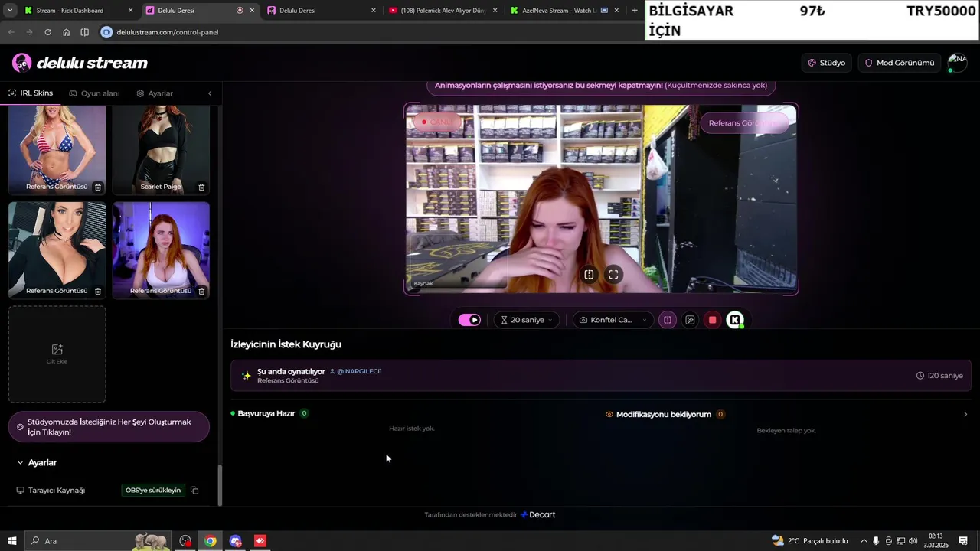Open the user profile avatar

[957, 63]
